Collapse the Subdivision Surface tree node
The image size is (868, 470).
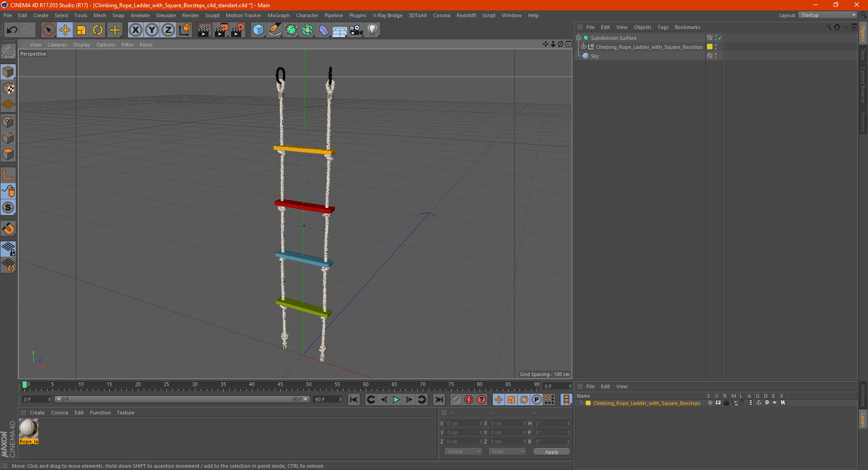point(579,38)
